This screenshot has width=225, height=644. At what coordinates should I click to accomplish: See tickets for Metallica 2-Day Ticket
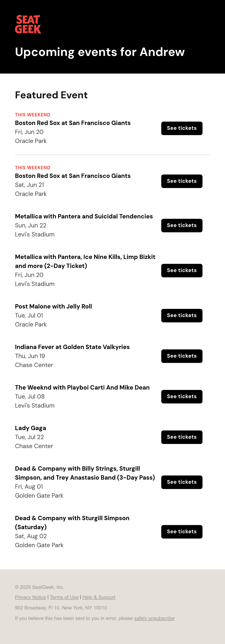tap(181, 271)
